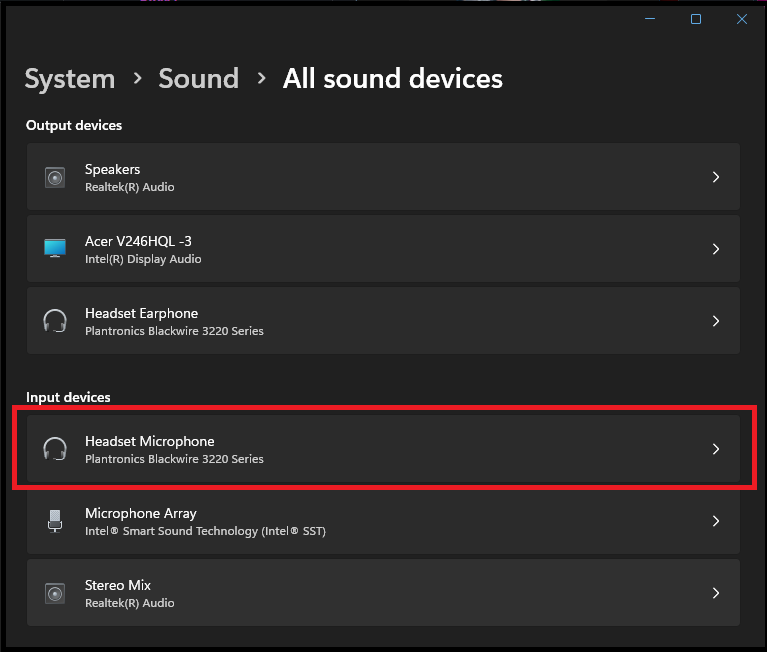Screen dimensions: 767x652
Task: Click Intel Smart Sound Technology subtitle
Action: click(x=205, y=531)
